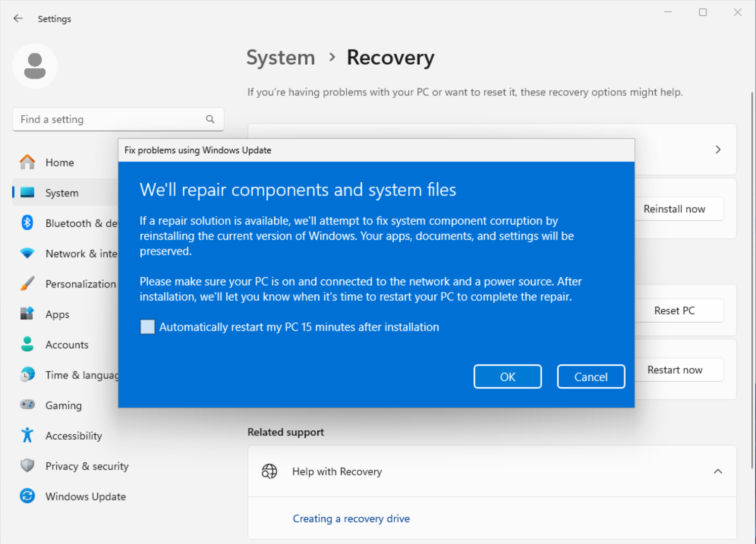Screen dimensions: 756x544
Task: Click the Windows Update sync icon
Action: (x=27, y=496)
